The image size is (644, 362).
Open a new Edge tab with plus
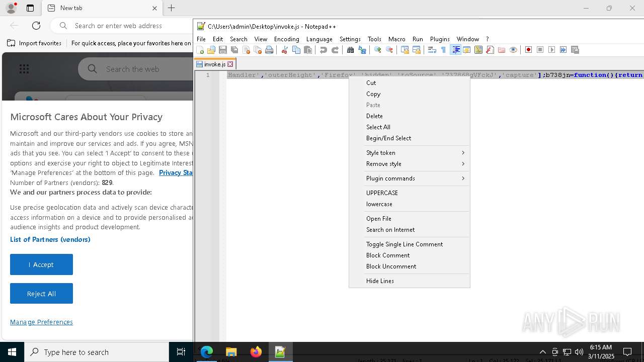tap(171, 8)
